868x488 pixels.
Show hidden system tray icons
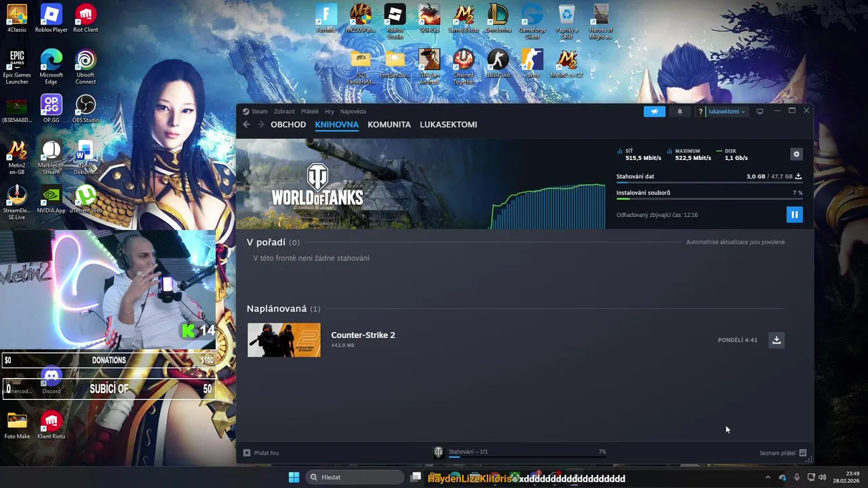tap(768, 477)
